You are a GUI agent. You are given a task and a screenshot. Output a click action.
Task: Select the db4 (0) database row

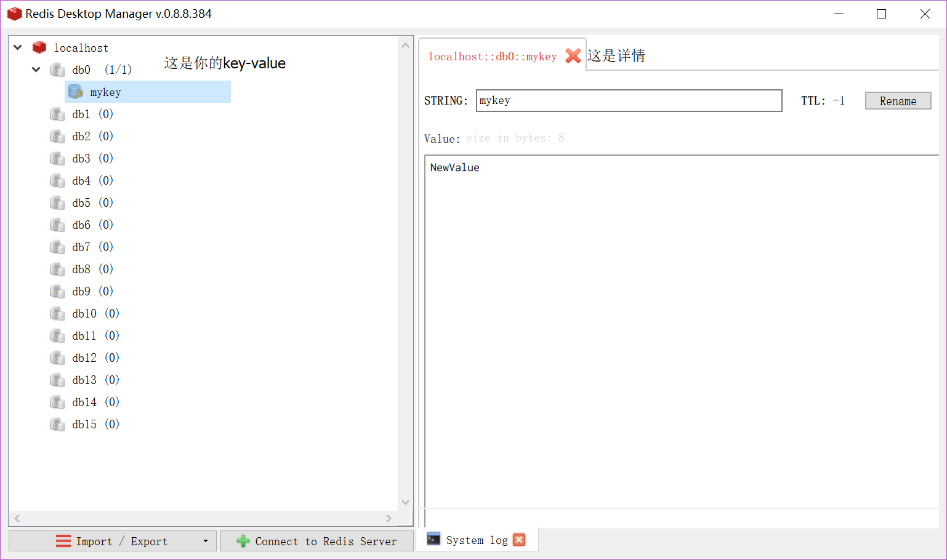coord(92,180)
